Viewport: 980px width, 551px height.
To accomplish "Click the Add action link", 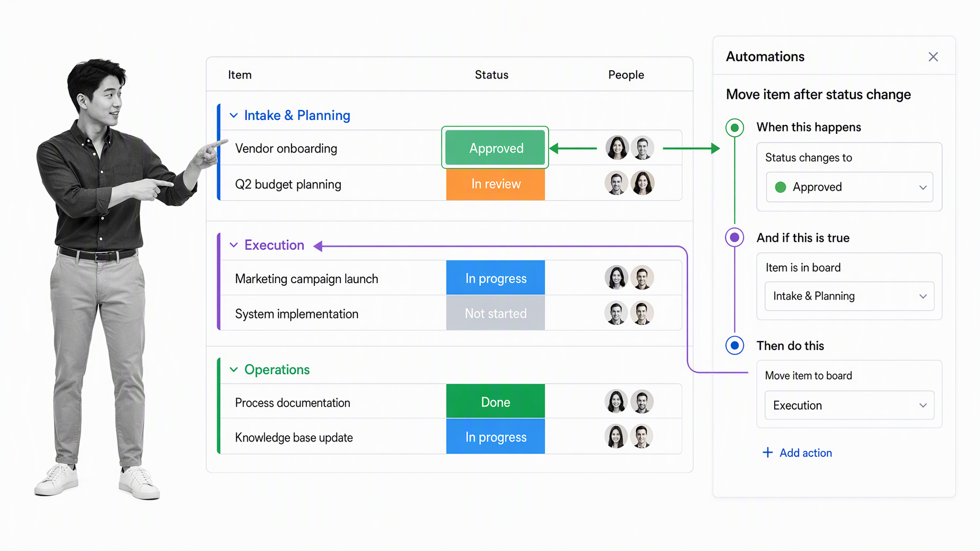I will [806, 453].
